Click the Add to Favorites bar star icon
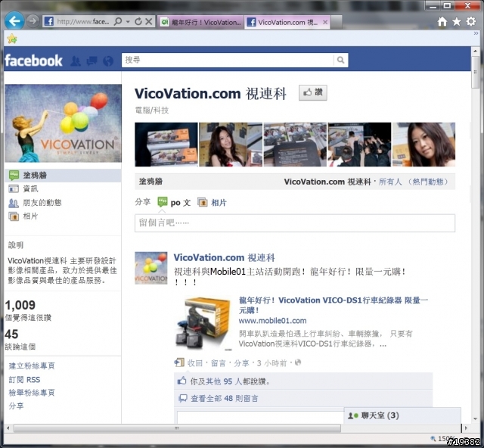This screenshot has height=448, width=484. [x=12, y=39]
